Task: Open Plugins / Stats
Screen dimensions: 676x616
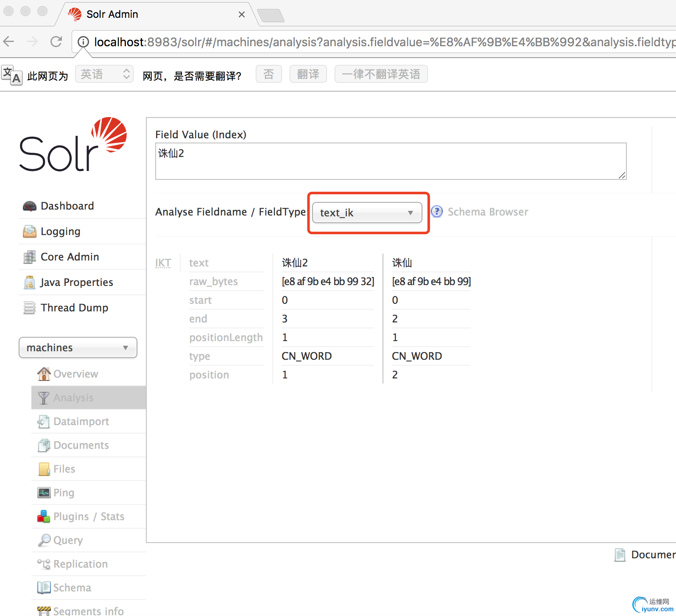Action: click(x=89, y=516)
